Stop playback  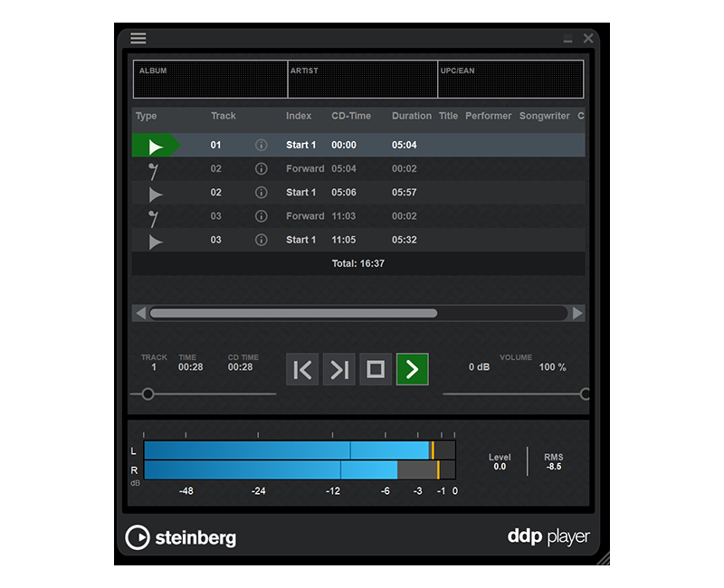[376, 369]
